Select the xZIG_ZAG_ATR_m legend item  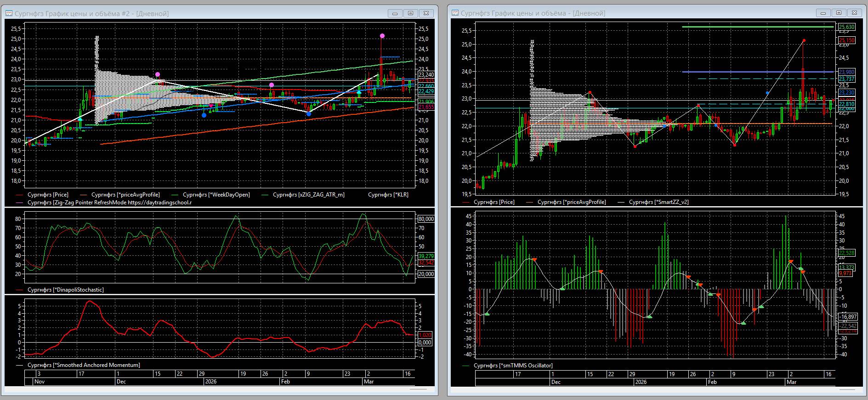point(308,195)
